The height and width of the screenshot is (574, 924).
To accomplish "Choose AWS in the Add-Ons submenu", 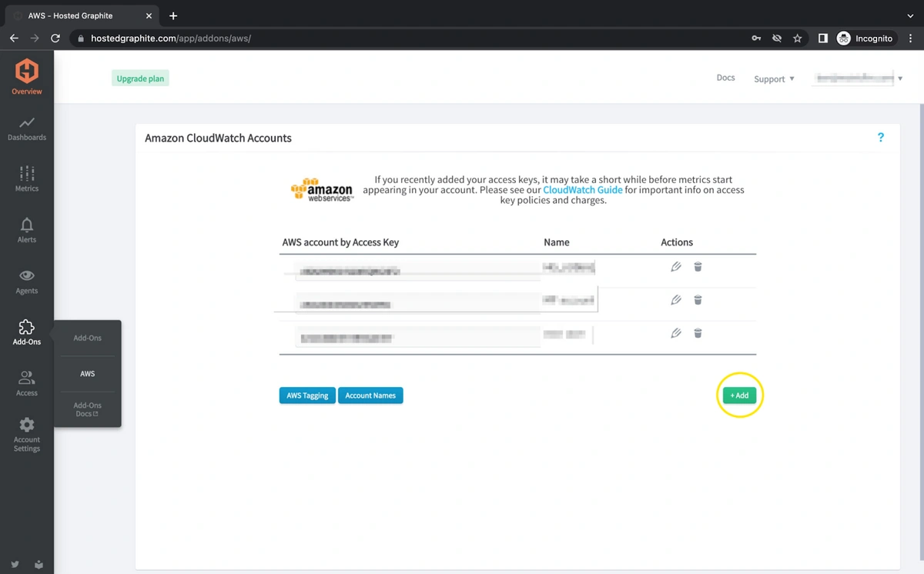I will 88,374.
